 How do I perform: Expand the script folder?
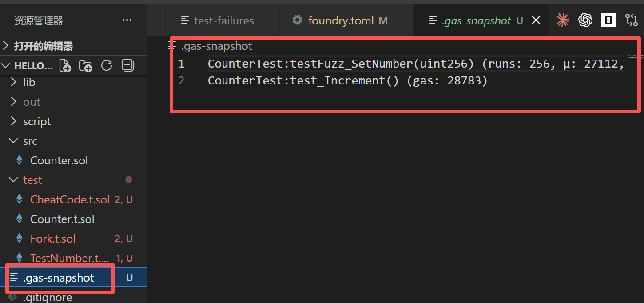(37, 122)
